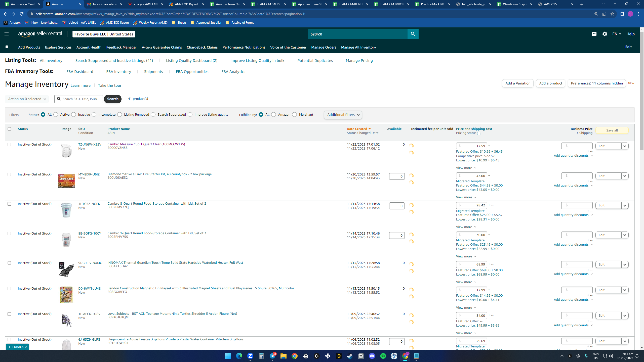Select Fulfilled By Merchant radio button
The image size is (644, 362).
[x=294, y=115]
